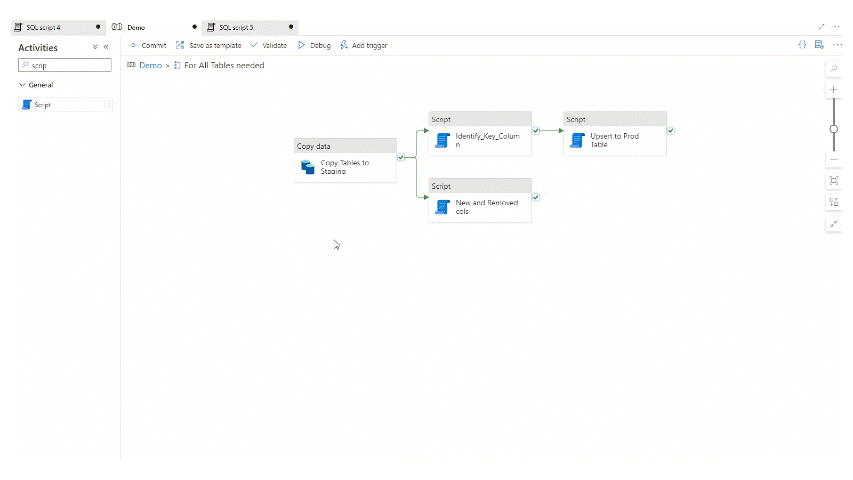Open the pipeline properties panel icon
This screenshot has width=853, height=480.
(x=819, y=45)
